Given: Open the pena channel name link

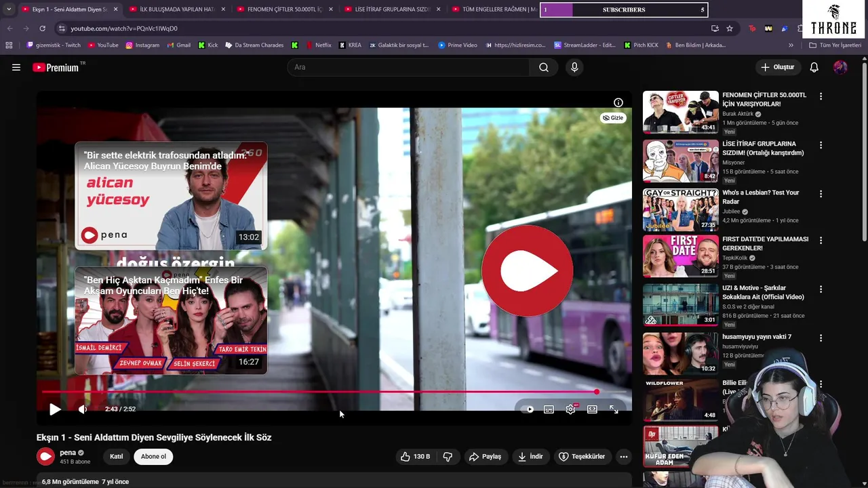Looking at the screenshot, I should tap(68, 453).
